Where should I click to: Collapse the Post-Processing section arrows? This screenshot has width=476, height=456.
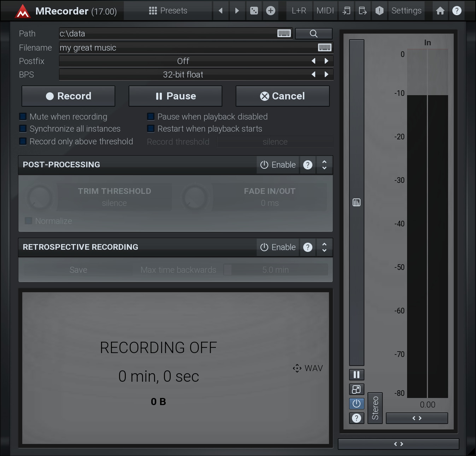click(x=324, y=165)
